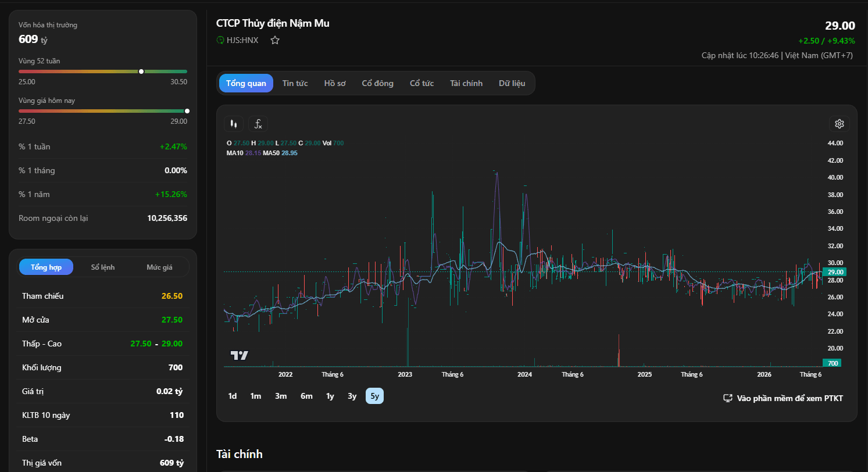This screenshot has width=868, height=472.
Task: Click the TradingView logo on chart
Action: click(240, 355)
